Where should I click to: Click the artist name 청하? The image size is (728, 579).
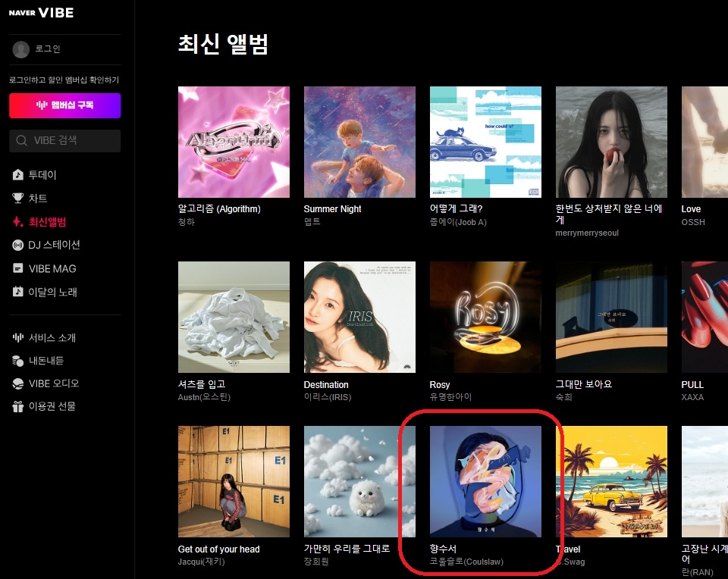pos(187,222)
